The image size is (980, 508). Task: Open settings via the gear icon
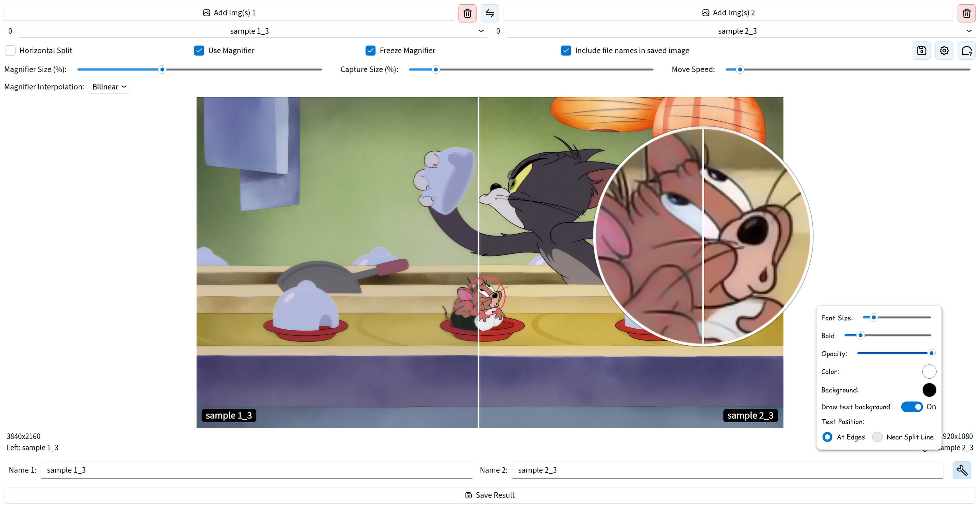[944, 51]
